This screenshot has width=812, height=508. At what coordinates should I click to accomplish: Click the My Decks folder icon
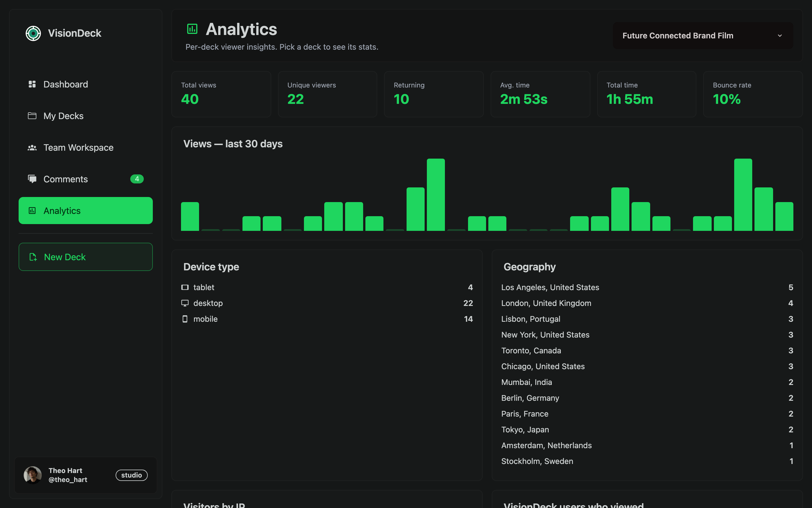[x=32, y=116]
